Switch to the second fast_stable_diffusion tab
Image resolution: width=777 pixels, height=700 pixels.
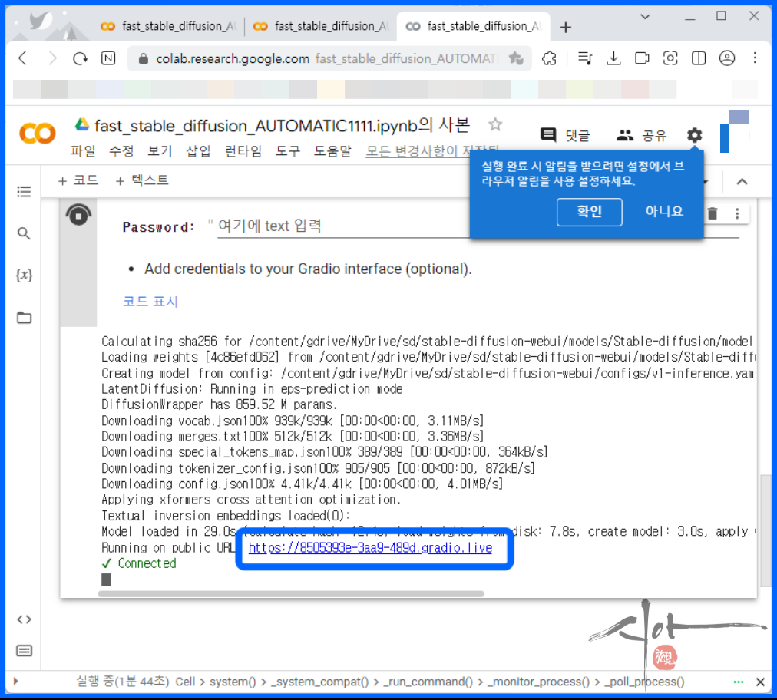click(x=321, y=26)
